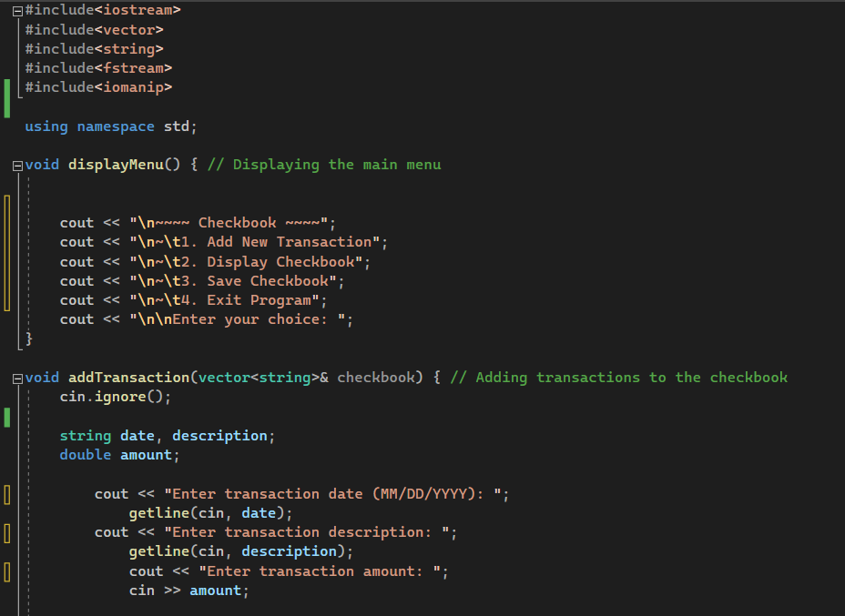Image resolution: width=845 pixels, height=616 pixels.
Task: Select the #include<fstream> line
Action: coord(98,68)
